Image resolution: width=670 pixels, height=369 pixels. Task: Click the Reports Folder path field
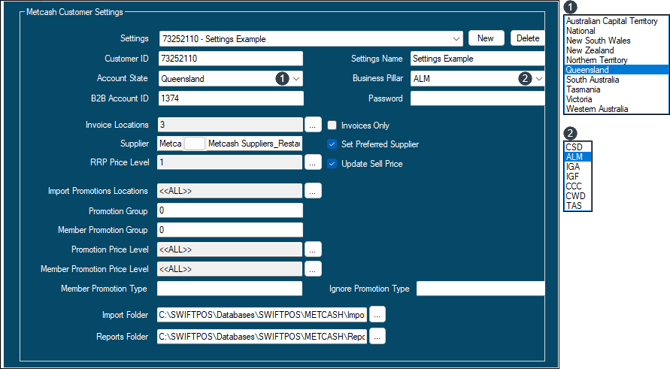(x=262, y=337)
